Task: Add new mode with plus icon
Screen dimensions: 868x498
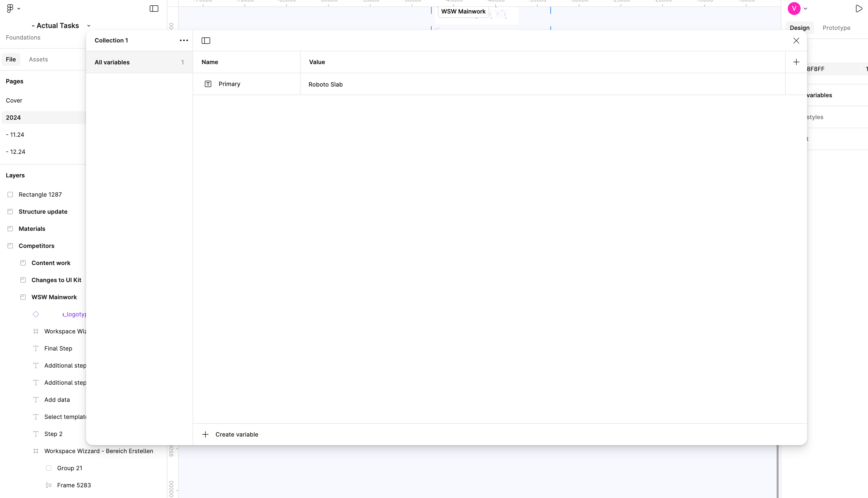Action: [796, 62]
